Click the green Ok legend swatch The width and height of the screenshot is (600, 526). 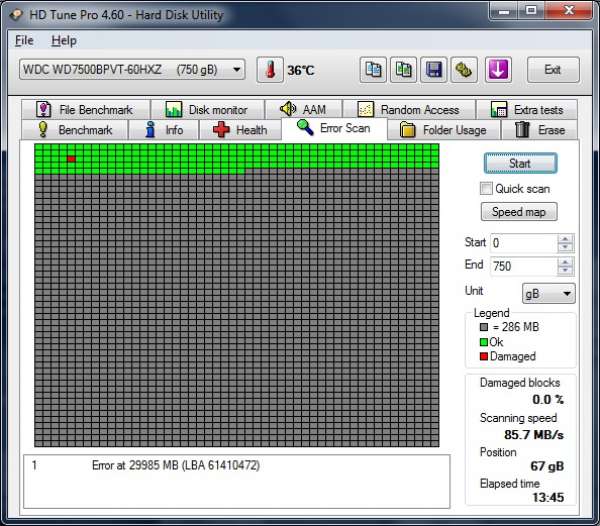pos(484,342)
